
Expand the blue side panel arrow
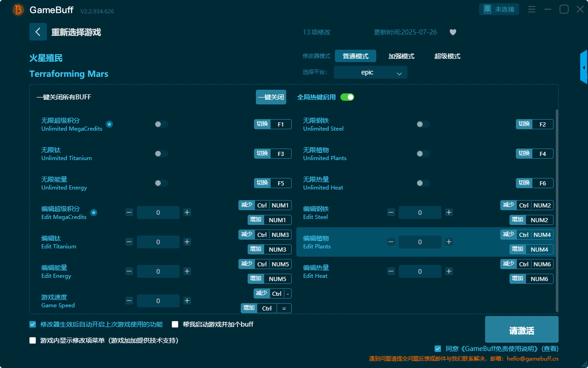[x=584, y=67]
